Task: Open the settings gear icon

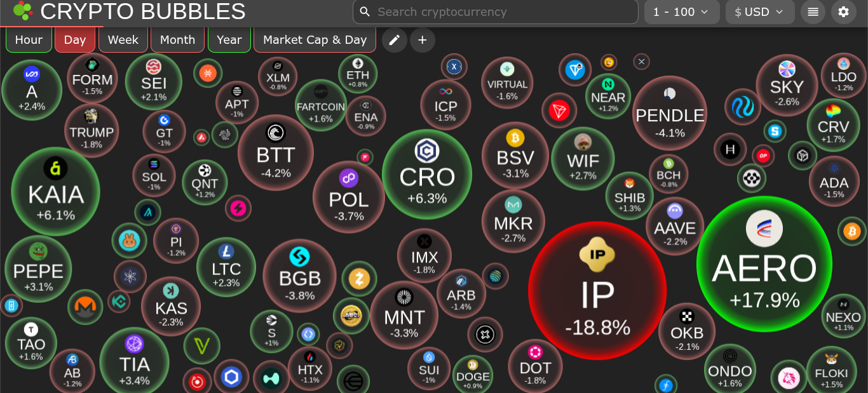Action: click(x=844, y=12)
